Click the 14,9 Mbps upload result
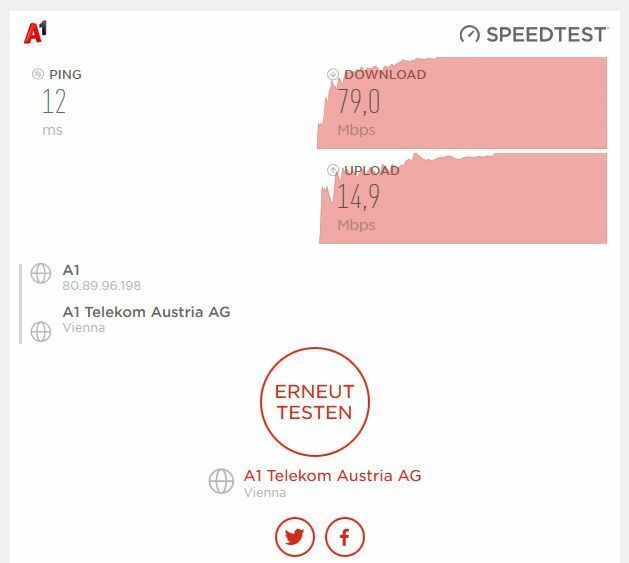 point(358,197)
